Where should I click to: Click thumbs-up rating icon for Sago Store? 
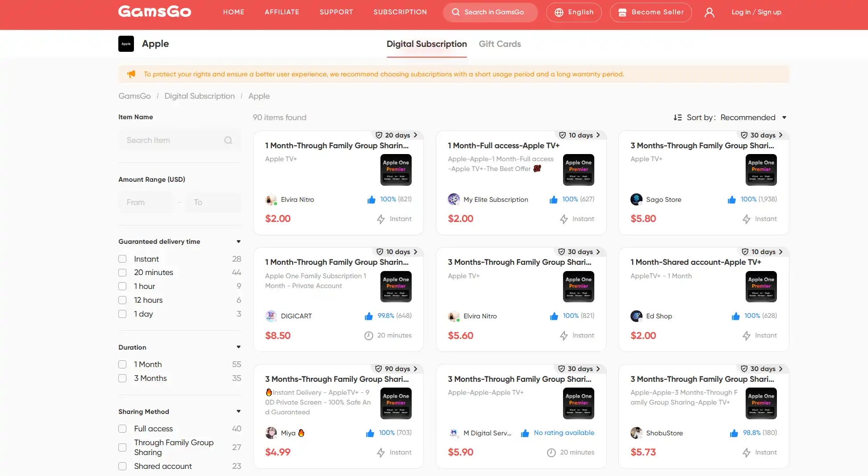click(731, 200)
